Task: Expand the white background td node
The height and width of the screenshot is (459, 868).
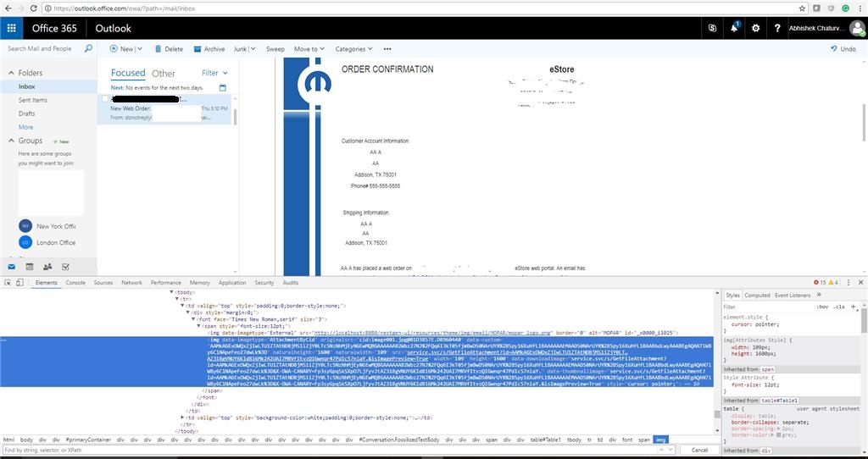Action: [x=183, y=418]
